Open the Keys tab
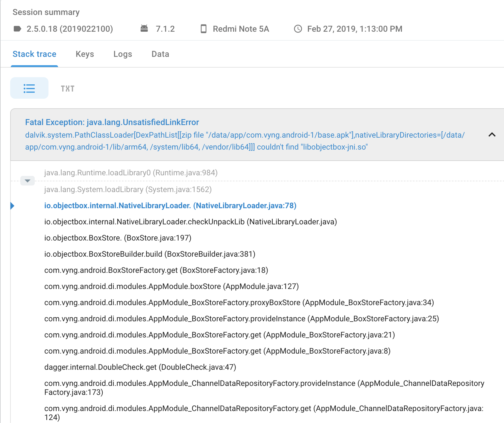Image resolution: width=504 pixels, height=423 pixels. pyautogui.click(x=85, y=54)
